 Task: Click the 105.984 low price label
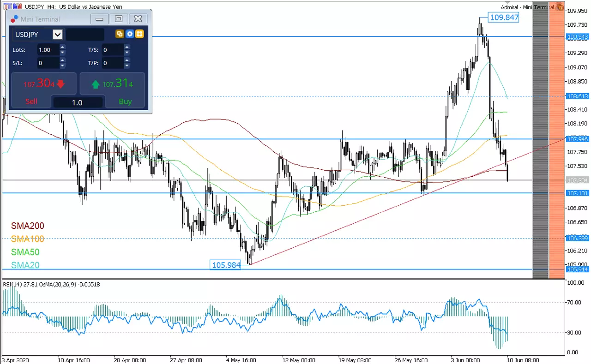pyautogui.click(x=226, y=265)
